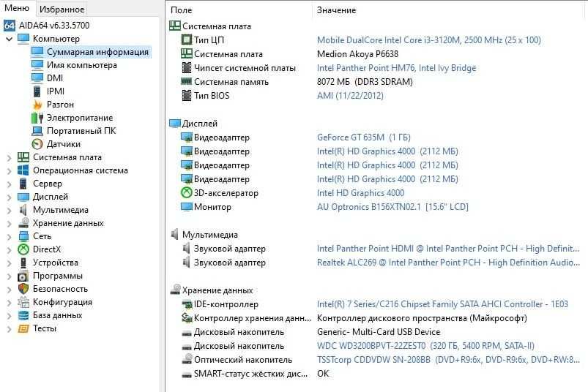Expand the Тесты node
The width and height of the screenshot is (588, 392).
[x=10, y=328]
